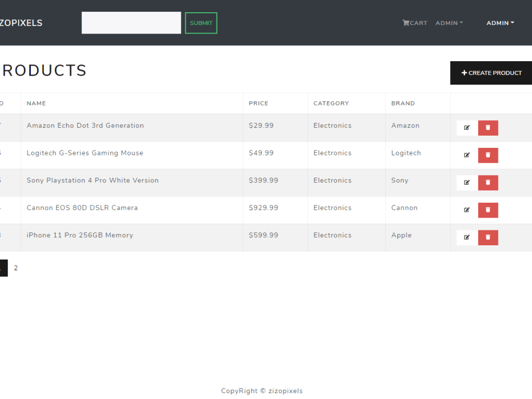
Task: Select the Logitech brand cell
Action: pos(406,153)
